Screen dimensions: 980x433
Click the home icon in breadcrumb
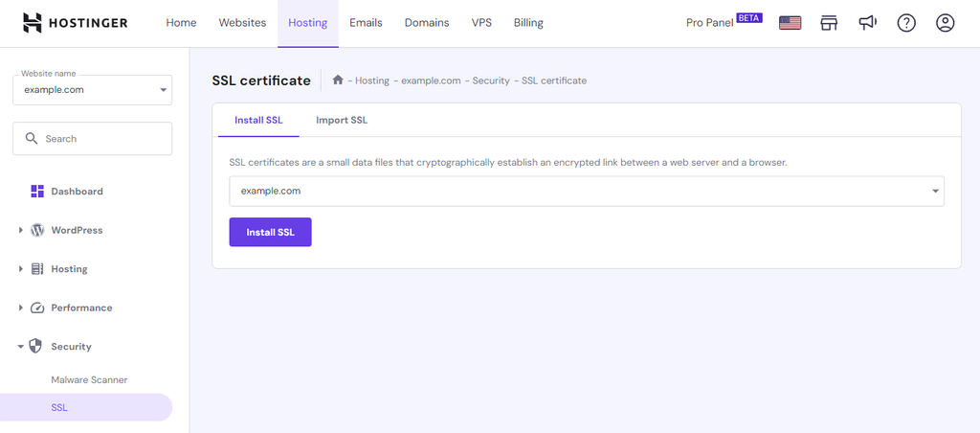point(338,80)
